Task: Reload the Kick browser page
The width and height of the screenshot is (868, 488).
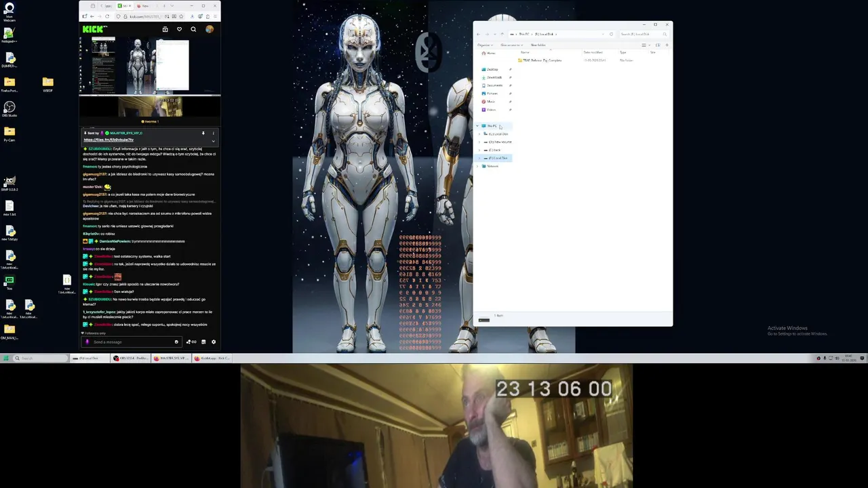Action: pos(107,16)
